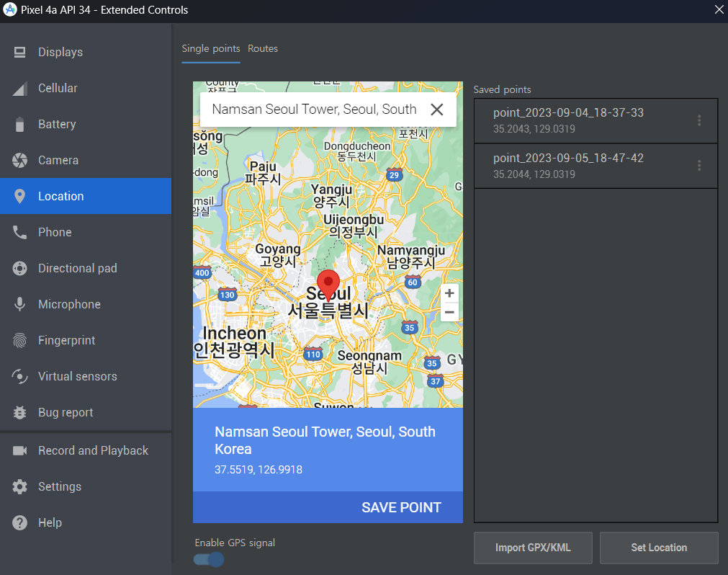Click the Import GPX/KML button
This screenshot has height=575, width=728.
pos(533,548)
